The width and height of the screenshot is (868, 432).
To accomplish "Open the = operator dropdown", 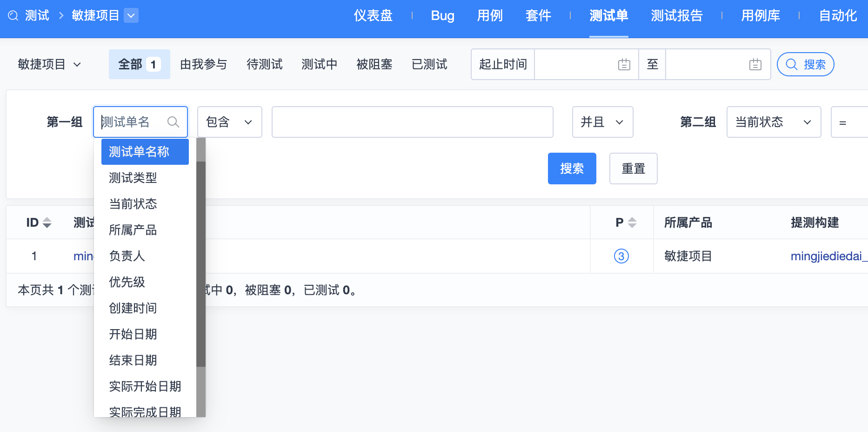I will click(x=849, y=122).
